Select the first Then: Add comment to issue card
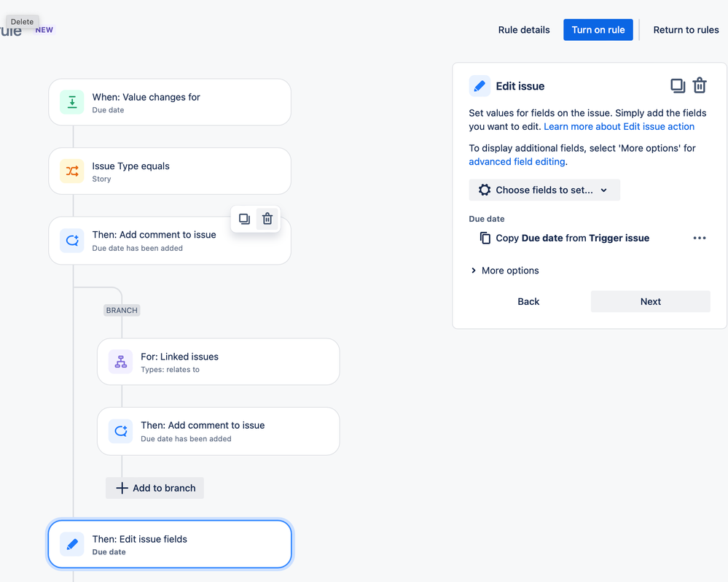 170,240
